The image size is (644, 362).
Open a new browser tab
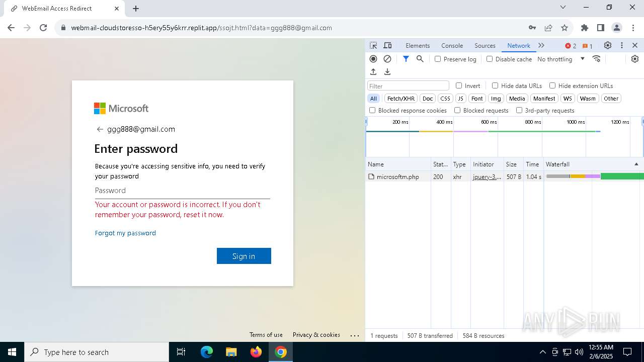click(136, 9)
